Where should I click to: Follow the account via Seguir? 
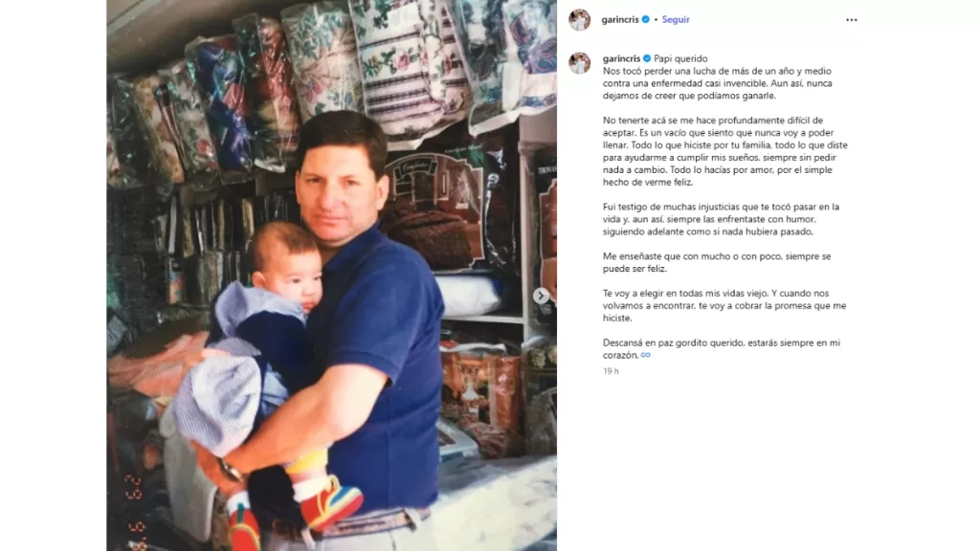(676, 19)
